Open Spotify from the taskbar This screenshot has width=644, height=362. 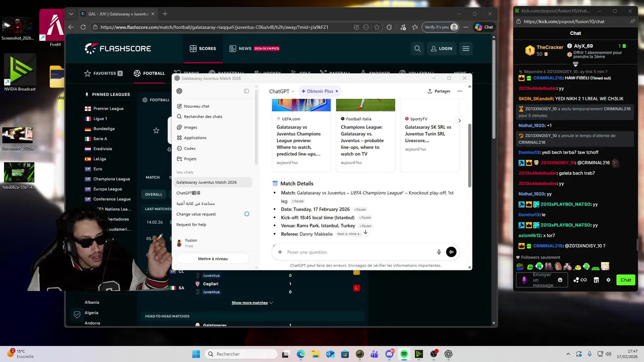(x=404, y=354)
